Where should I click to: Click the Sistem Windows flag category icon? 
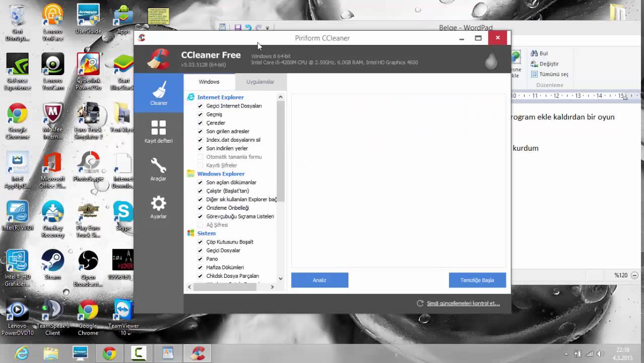click(190, 233)
